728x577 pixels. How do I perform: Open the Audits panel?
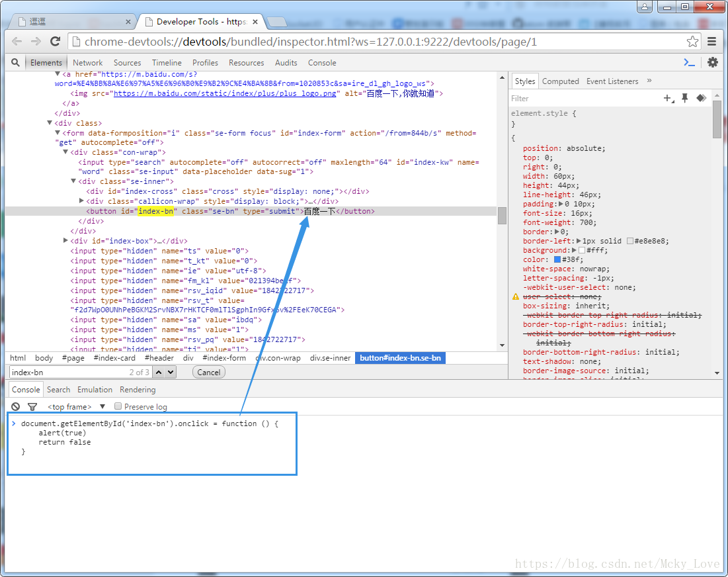(286, 63)
